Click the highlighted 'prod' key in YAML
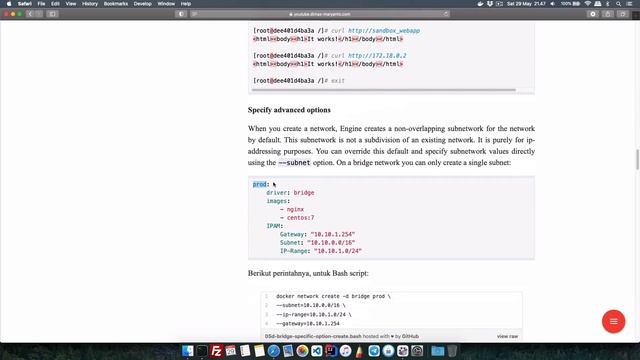640x360 pixels. 260,184
